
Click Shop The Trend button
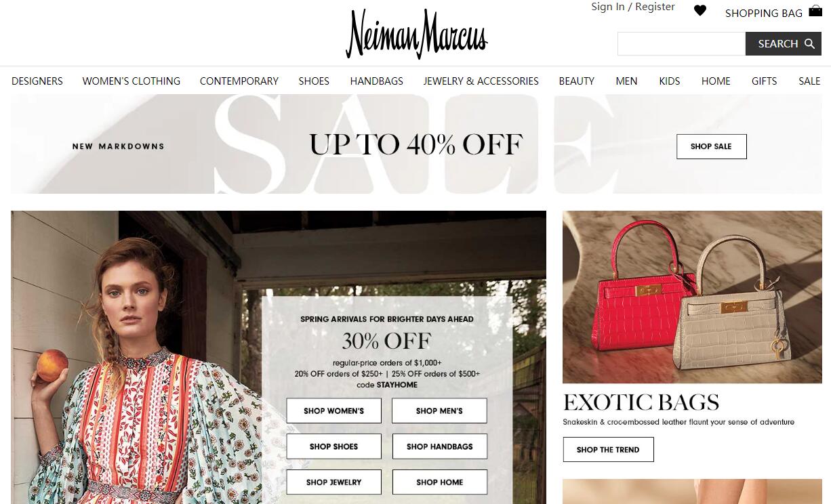click(x=608, y=450)
